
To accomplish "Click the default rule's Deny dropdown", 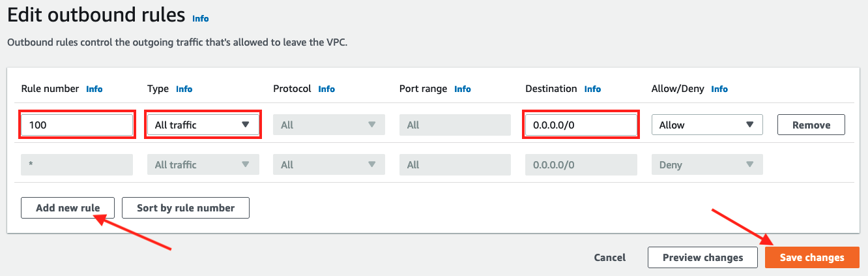I will 707,165.
